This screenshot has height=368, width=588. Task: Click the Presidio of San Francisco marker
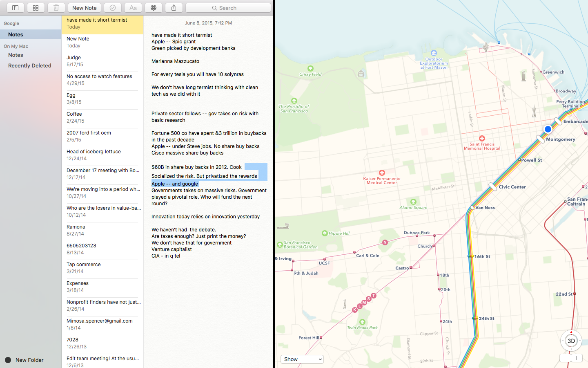click(x=294, y=101)
